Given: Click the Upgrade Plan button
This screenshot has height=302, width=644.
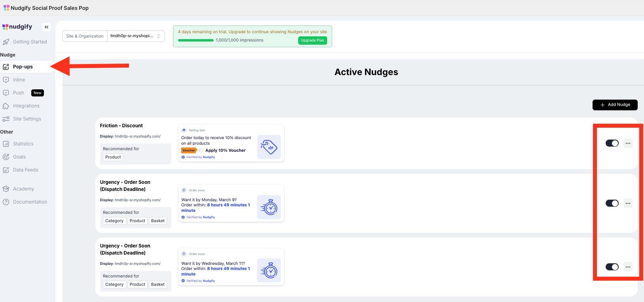Looking at the screenshot, I should [x=313, y=40].
